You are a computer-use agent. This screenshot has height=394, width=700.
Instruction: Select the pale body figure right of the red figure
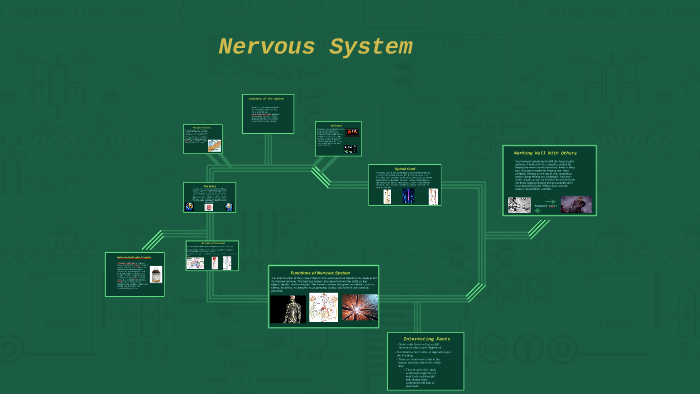pyautogui.click(x=227, y=263)
